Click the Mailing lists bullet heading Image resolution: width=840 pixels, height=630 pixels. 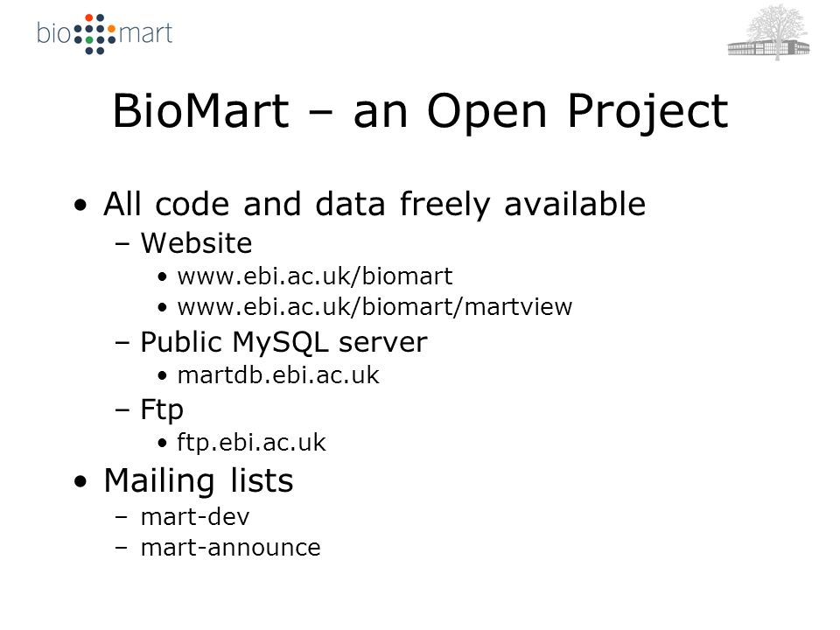coord(199,480)
